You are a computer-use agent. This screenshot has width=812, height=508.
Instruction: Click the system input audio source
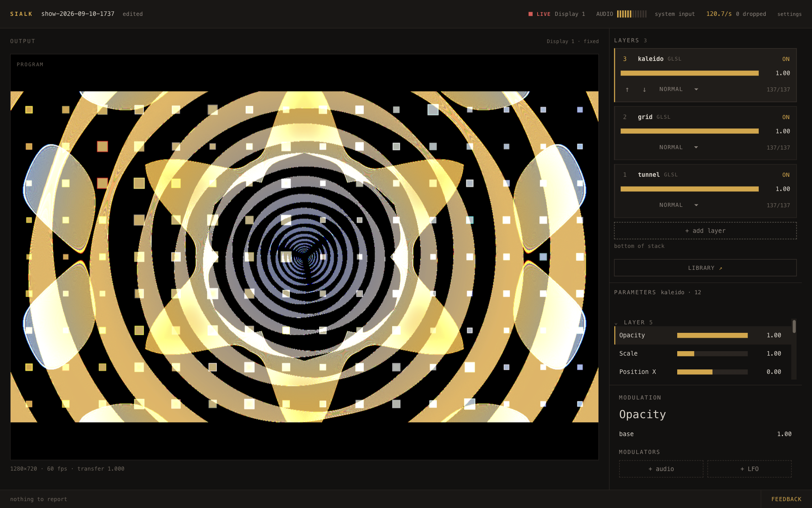click(675, 14)
